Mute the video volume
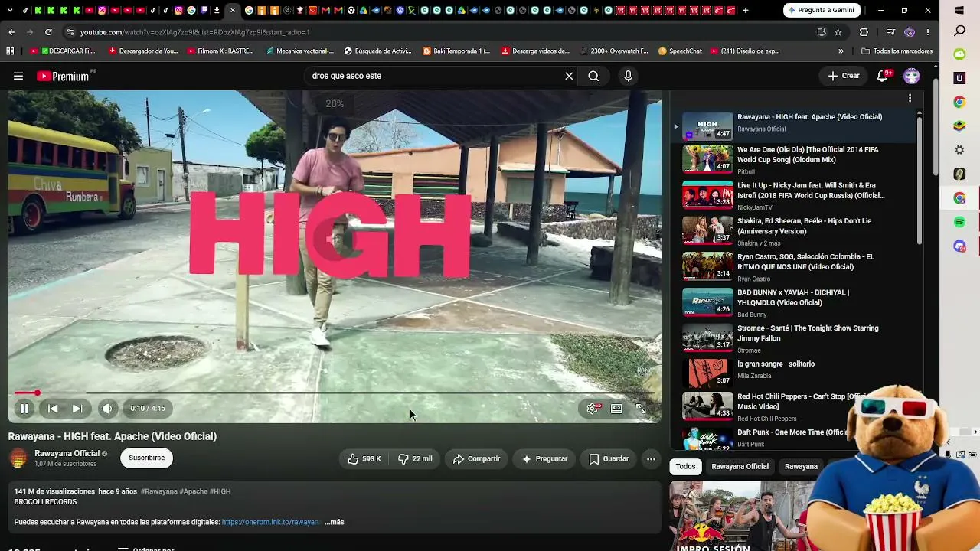 click(107, 409)
